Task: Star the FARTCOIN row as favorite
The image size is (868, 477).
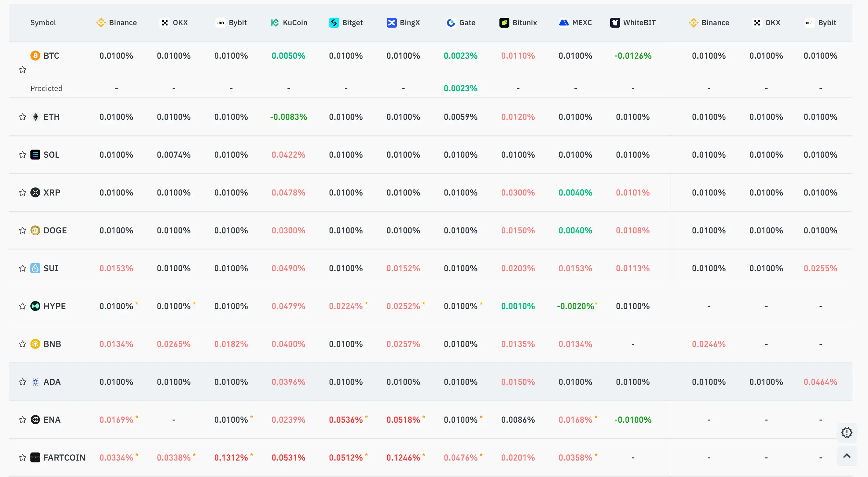Action: (23, 458)
